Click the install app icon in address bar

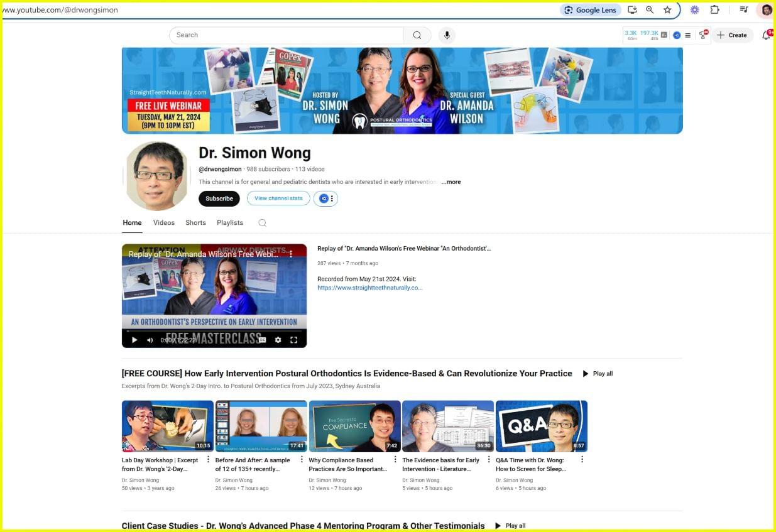coord(632,10)
